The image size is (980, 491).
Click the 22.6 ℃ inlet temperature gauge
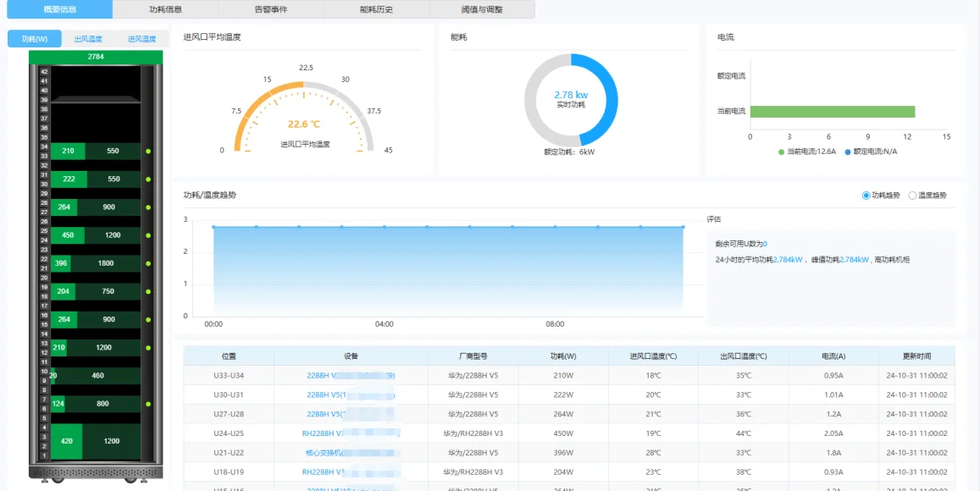tap(304, 119)
